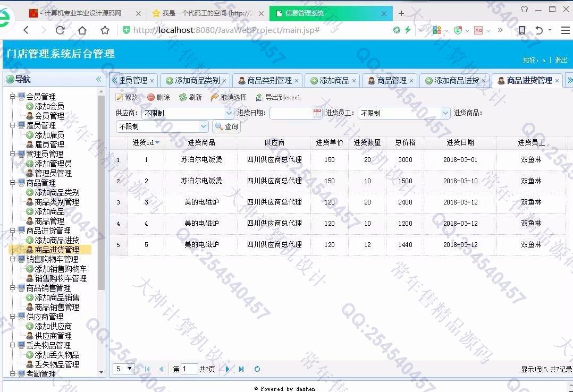The height and width of the screenshot is (392, 573).
Task: Collapse the 雇员管理 tree node
Action: (12, 125)
